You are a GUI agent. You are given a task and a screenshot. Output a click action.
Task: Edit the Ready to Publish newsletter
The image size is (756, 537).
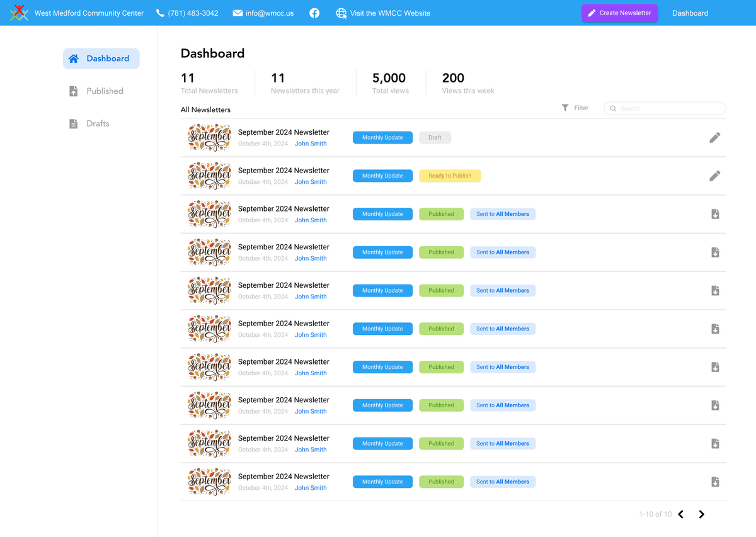coord(714,176)
